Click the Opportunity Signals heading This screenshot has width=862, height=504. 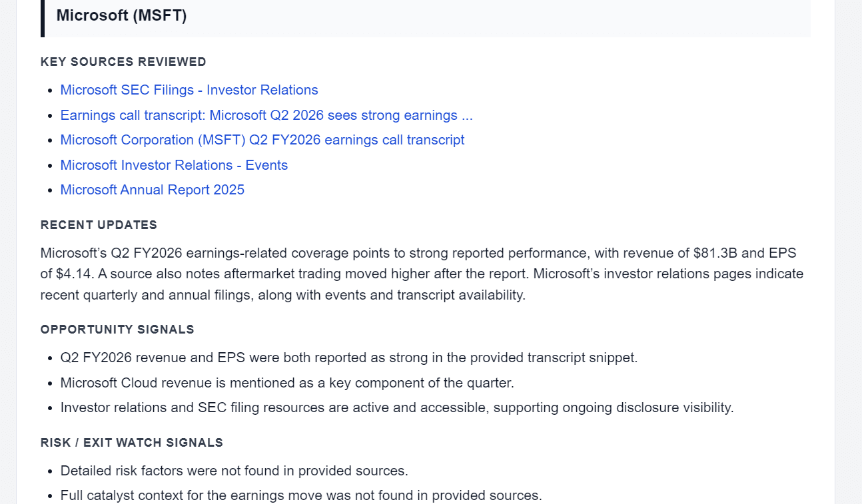coord(117,330)
